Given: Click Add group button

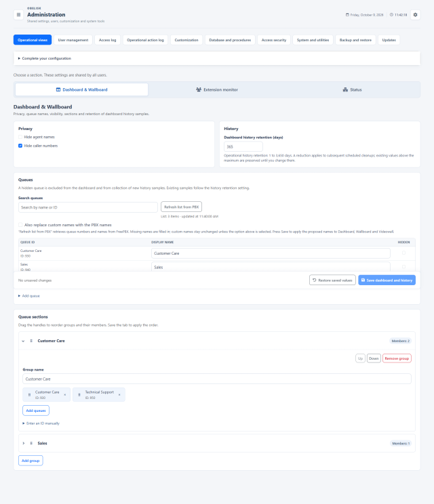Looking at the screenshot, I should [31, 461].
